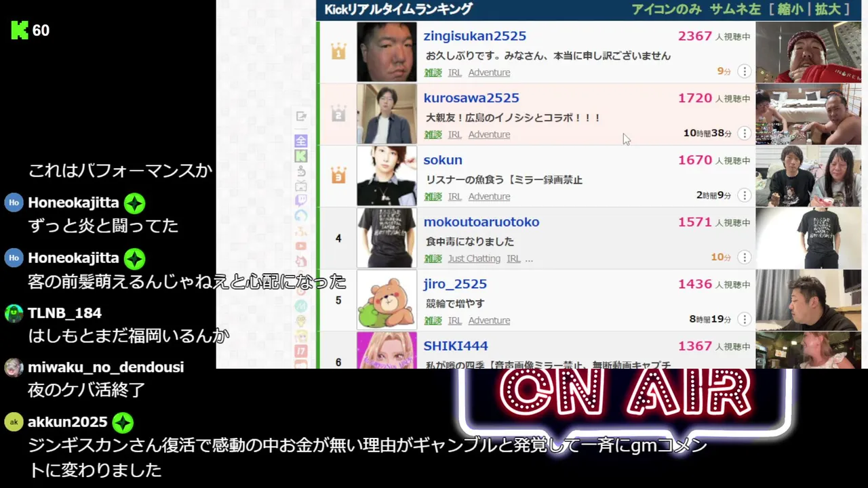Click the bronze rank 3 crown icon
The width and height of the screenshot is (868, 488).
(338, 176)
